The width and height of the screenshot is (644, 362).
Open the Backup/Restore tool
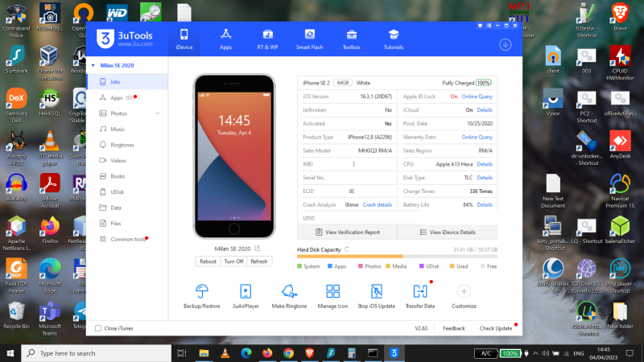click(x=202, y=296)
